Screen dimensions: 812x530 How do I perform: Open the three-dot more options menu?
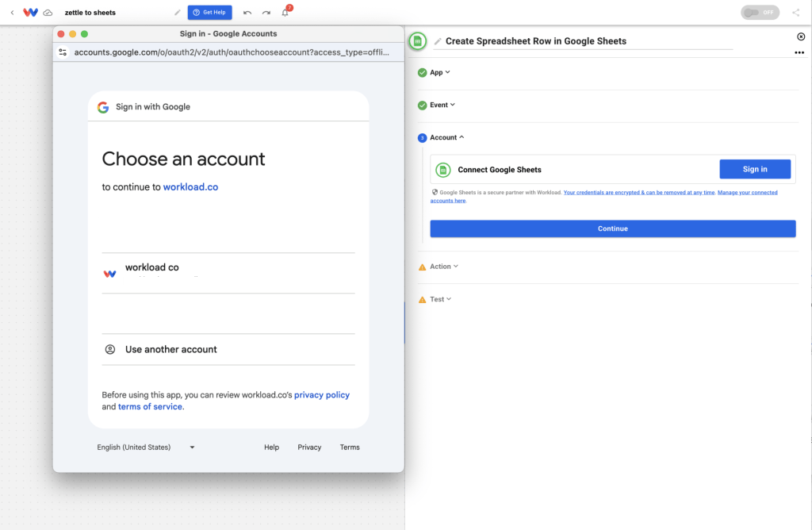(x=799, y=52)
